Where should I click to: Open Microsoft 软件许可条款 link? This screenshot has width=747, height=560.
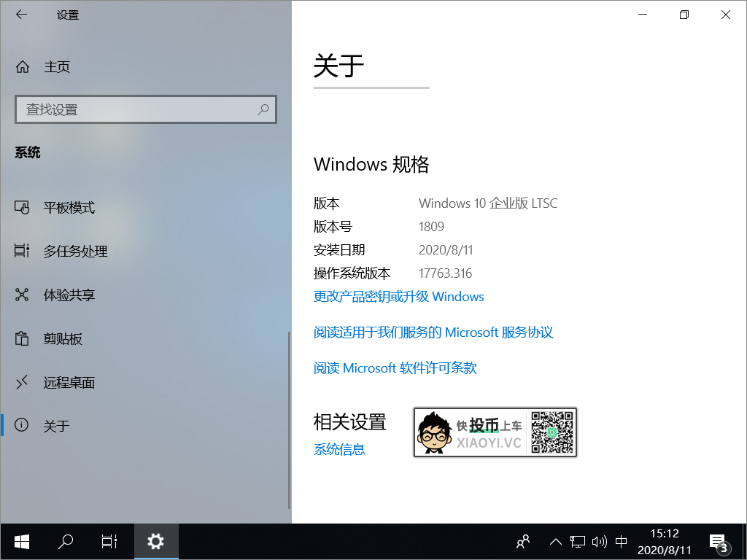click(x=395, y=367)
